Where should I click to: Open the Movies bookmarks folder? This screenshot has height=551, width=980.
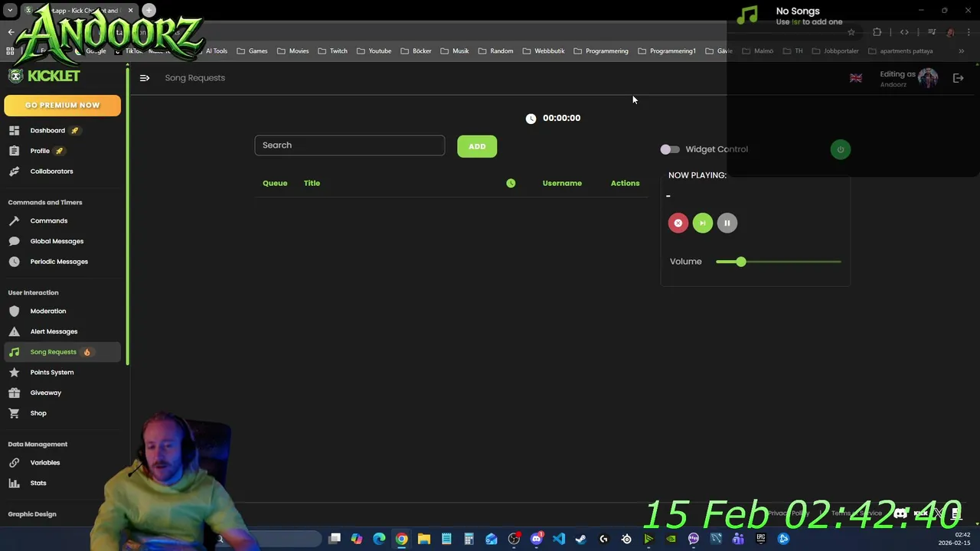click(293, 51)
